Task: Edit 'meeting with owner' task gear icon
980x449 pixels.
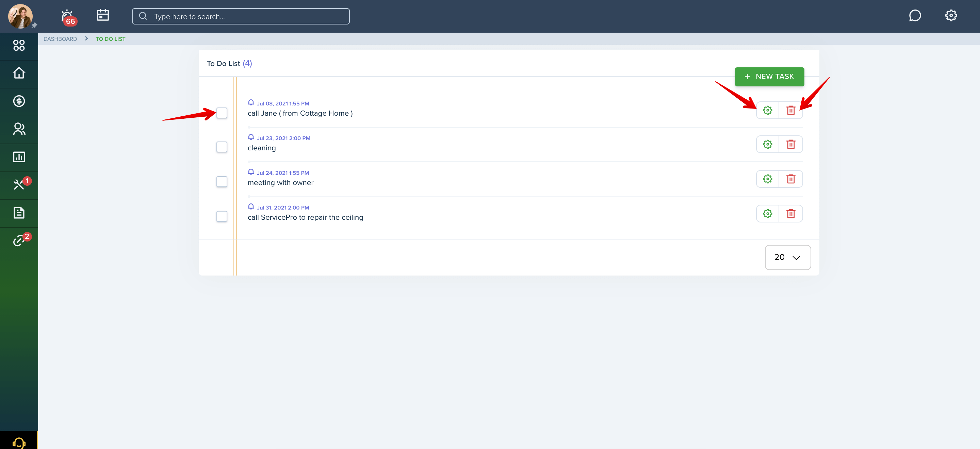Action: pyautogui.click(x=768, y=179)
